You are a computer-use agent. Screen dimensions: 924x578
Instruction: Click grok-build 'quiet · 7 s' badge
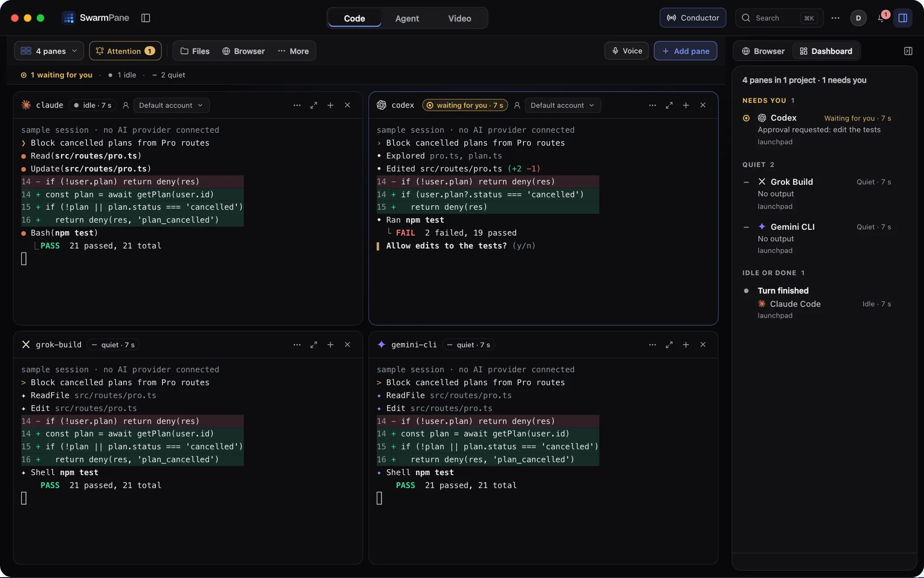point(113,345)
